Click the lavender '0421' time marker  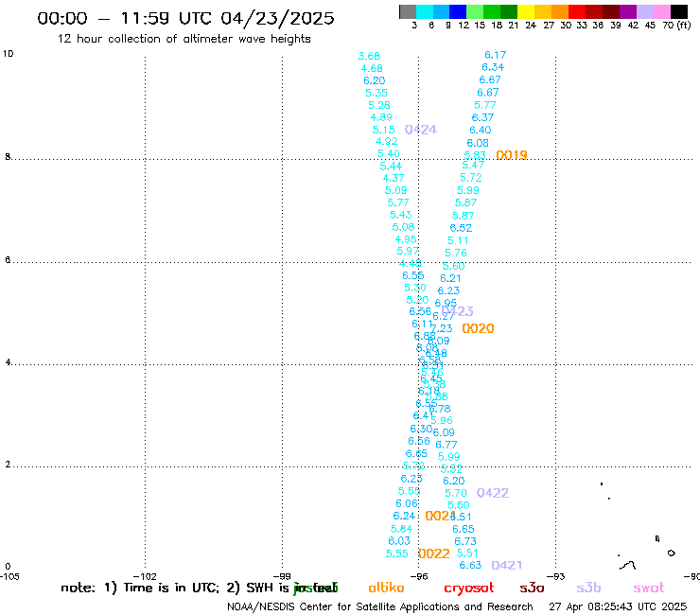[x=507, y=566]
